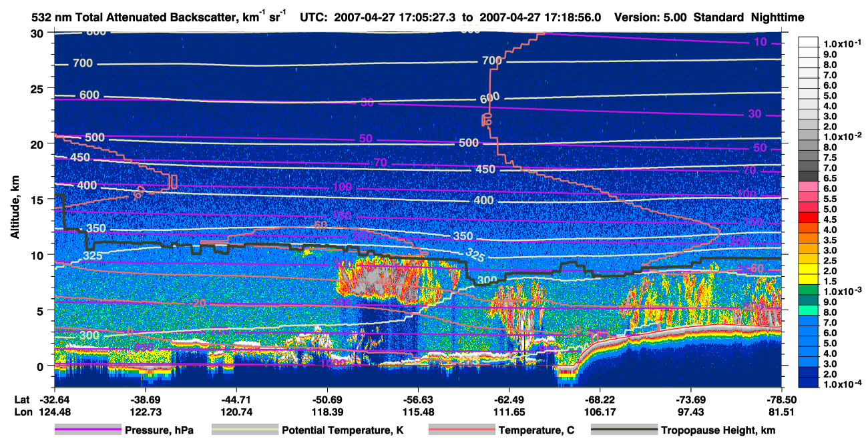Click latitude value '-68.22'
This screenshot has height=445, width=868.
(600, 399)
